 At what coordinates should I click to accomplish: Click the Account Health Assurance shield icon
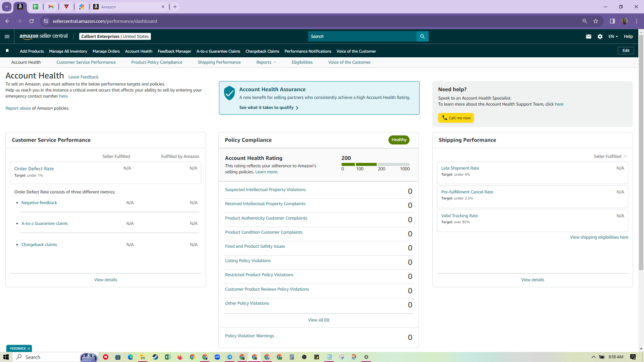(229, 93)
